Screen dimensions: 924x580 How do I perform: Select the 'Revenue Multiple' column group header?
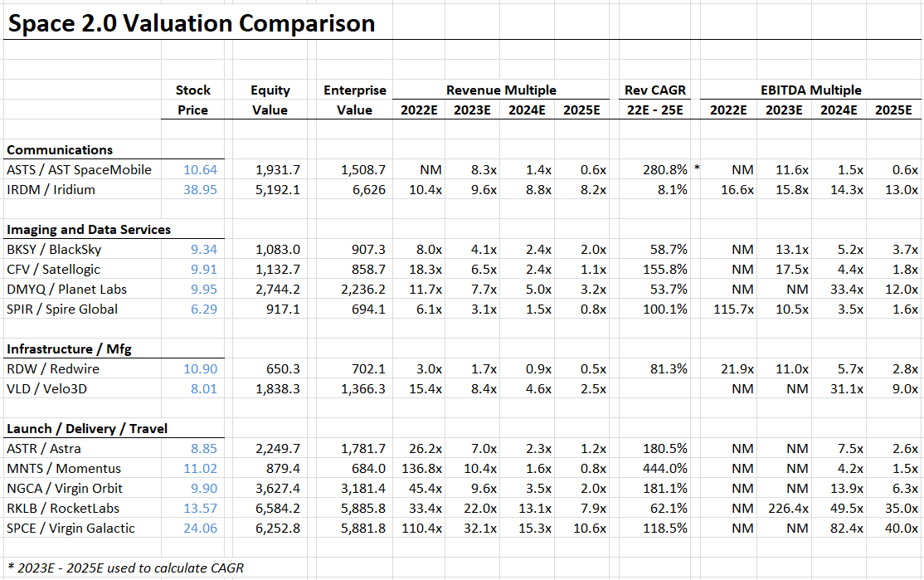pyautogui.click(x=501, y=90)
